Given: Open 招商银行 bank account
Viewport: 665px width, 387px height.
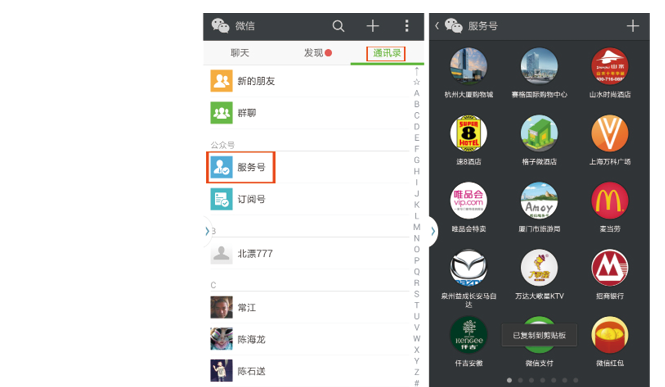Looking at the screenshot, I should coord(610,275).
